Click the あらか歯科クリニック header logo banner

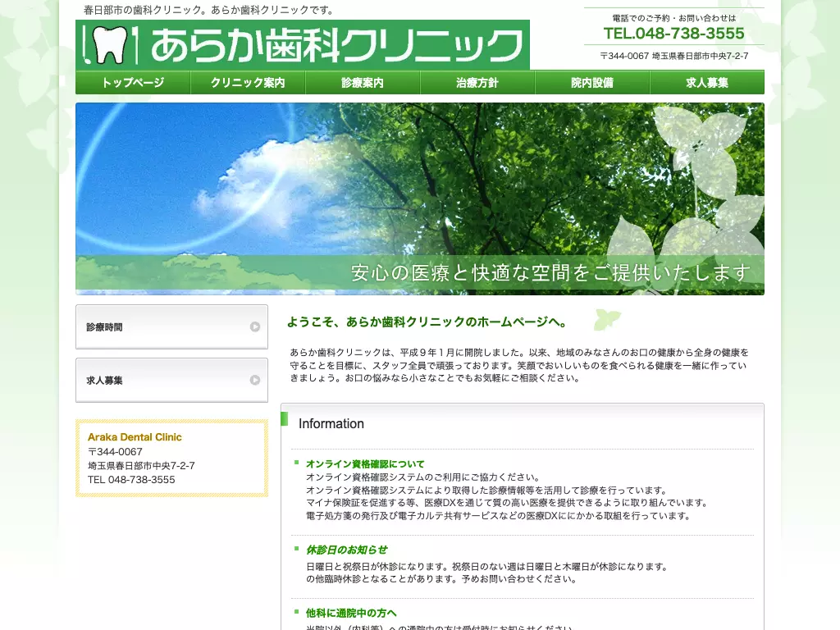tap(303, 45)
